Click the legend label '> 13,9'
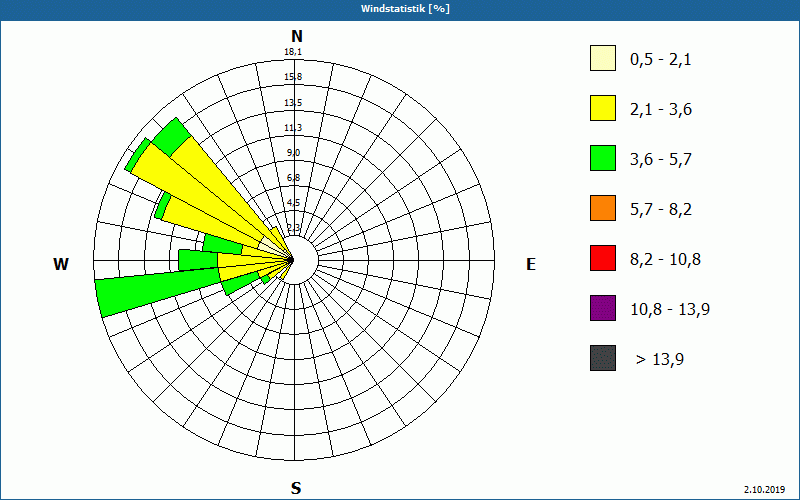The width and height of the screenshot is (800, 500). pos(660,360)
